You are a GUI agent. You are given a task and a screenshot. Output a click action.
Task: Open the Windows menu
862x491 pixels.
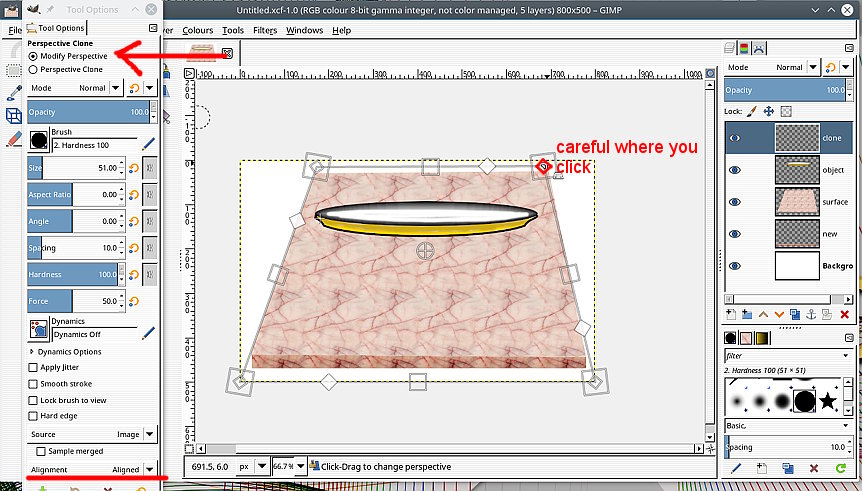[x=304, y=30]
